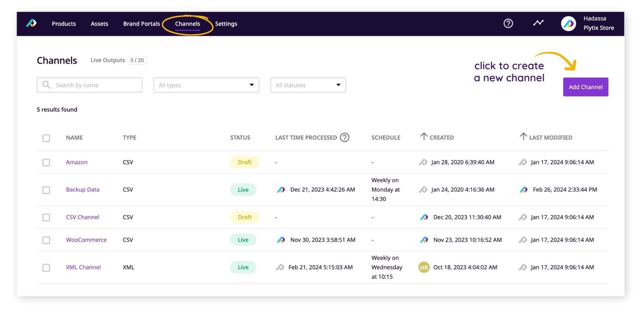Open the Settings menu item
This screenshot has width=644, height=316.
click(x=226, y=24)
